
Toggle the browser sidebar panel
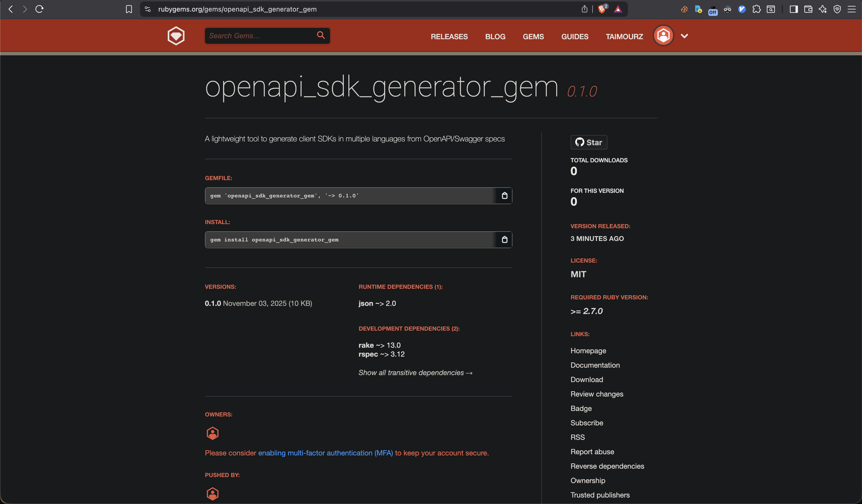794,9
